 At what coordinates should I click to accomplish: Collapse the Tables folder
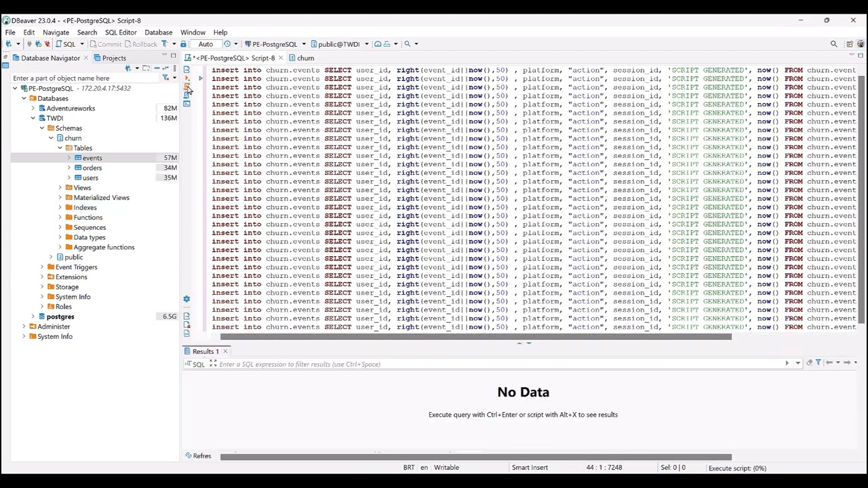click(60, 148)
